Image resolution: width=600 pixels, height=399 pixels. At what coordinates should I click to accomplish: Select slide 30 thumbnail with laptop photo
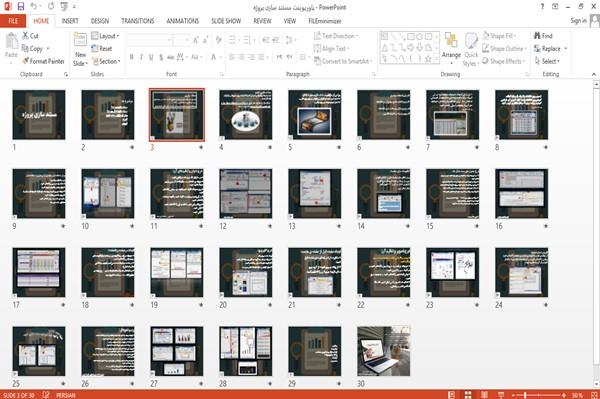383,351
